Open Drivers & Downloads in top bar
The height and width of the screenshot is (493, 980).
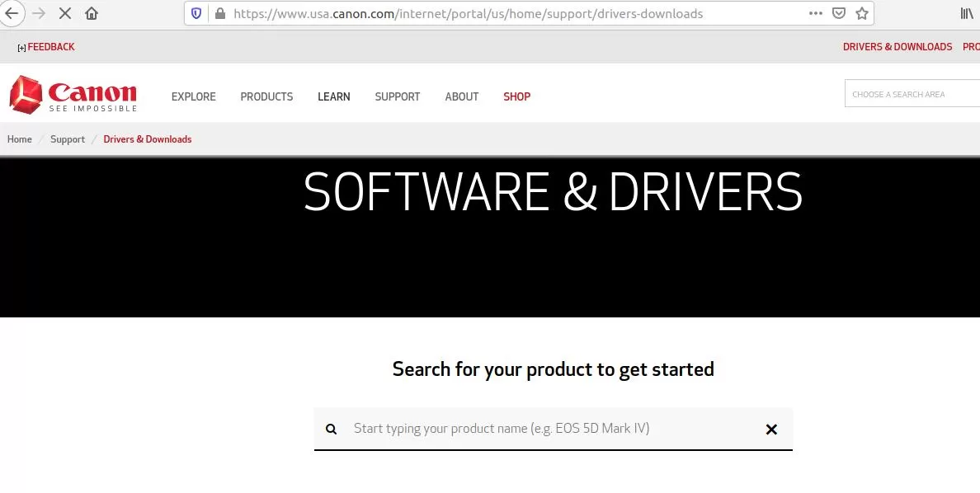[x=898, y=47]
